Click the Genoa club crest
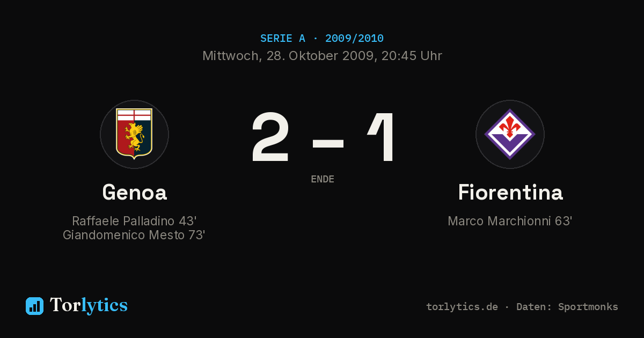644x338 pixels. [134, 134]
